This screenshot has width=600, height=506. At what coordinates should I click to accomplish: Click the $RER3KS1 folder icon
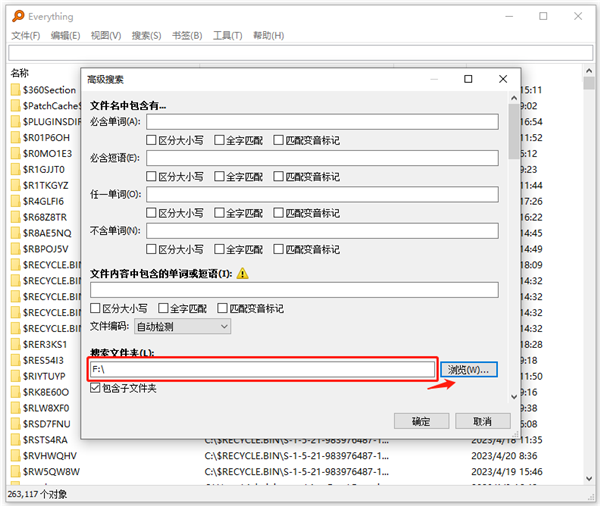15,344
